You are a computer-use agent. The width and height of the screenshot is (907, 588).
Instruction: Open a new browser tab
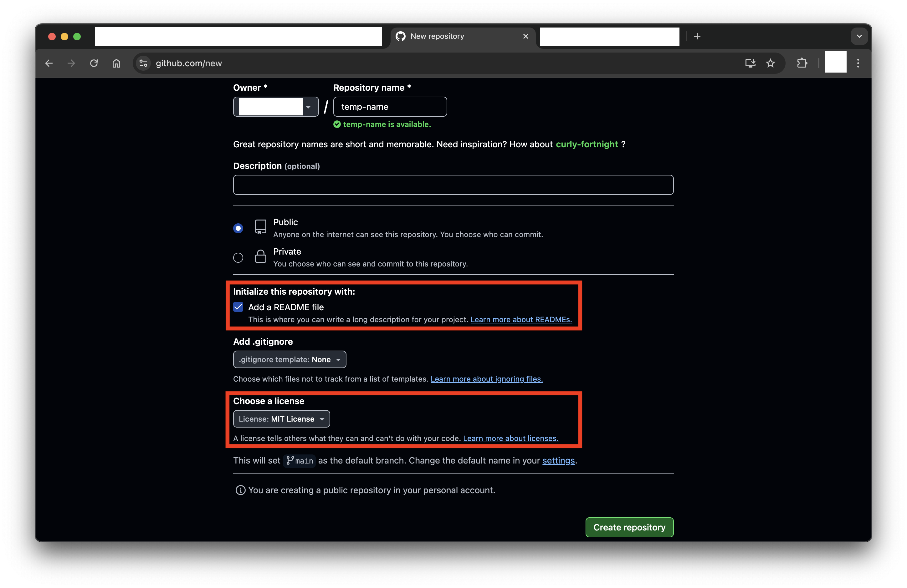[x=697, y=36]
